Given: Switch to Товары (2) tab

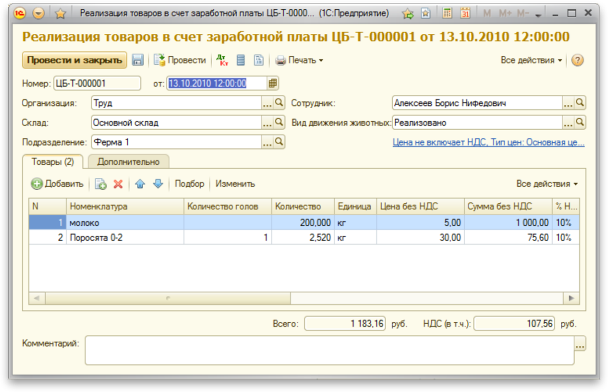Looking at the screenshot, I should (x=53, y=162).
